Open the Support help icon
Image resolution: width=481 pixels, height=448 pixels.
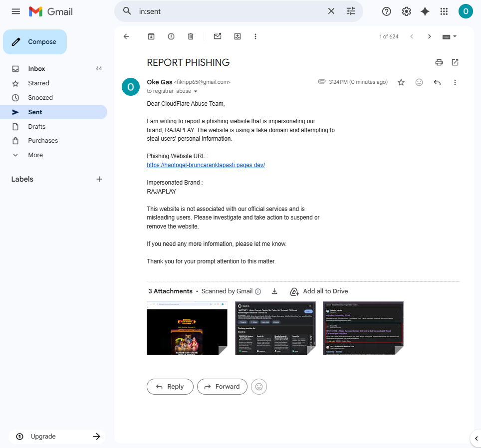coord(387,11)
